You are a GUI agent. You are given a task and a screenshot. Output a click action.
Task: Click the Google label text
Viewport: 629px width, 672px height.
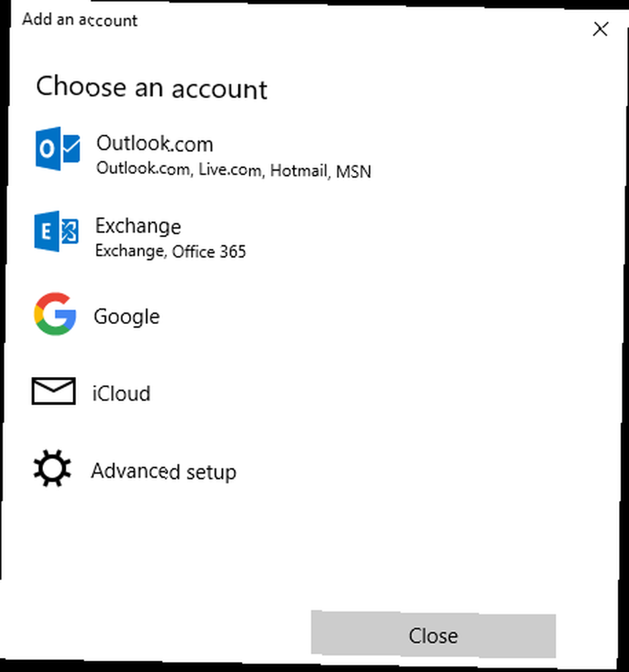[x=127, y=317]
